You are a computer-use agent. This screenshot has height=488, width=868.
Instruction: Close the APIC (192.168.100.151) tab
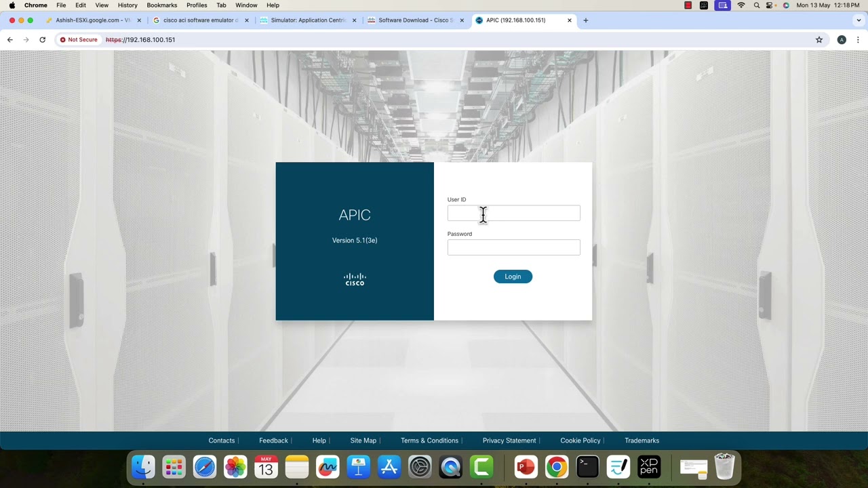570,20
